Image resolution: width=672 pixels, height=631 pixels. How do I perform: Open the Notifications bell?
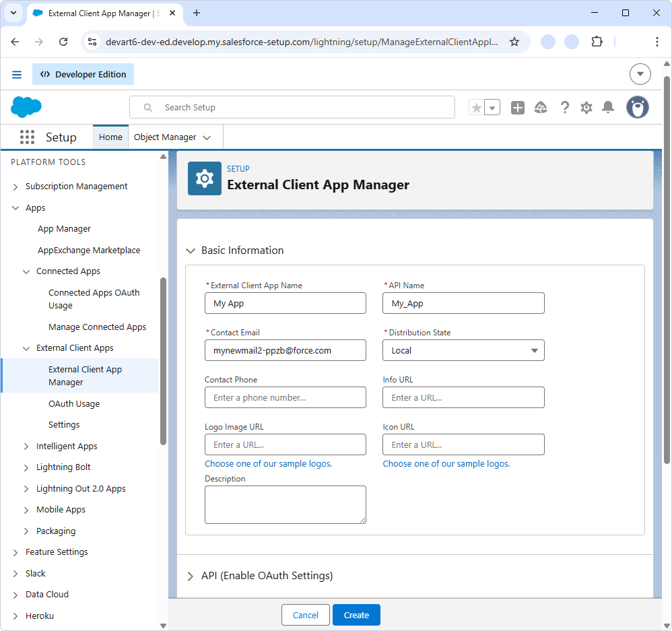pyautogui.click(x=608, y=108)
